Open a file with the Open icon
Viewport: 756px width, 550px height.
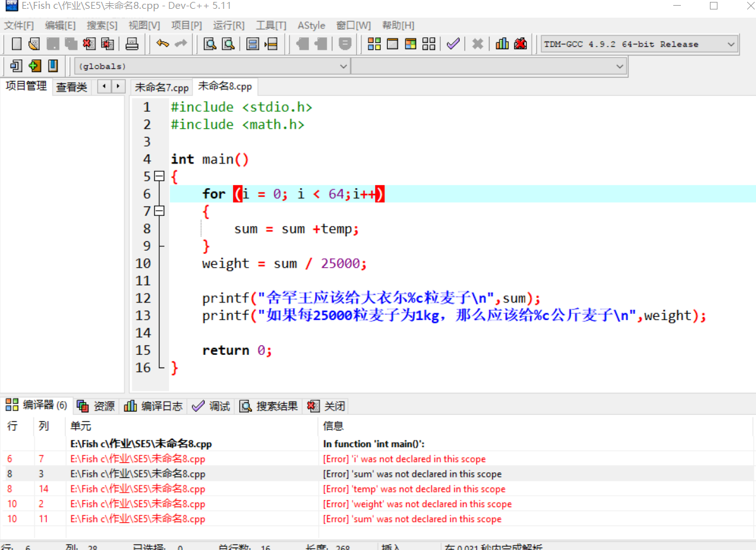[34, 44]
